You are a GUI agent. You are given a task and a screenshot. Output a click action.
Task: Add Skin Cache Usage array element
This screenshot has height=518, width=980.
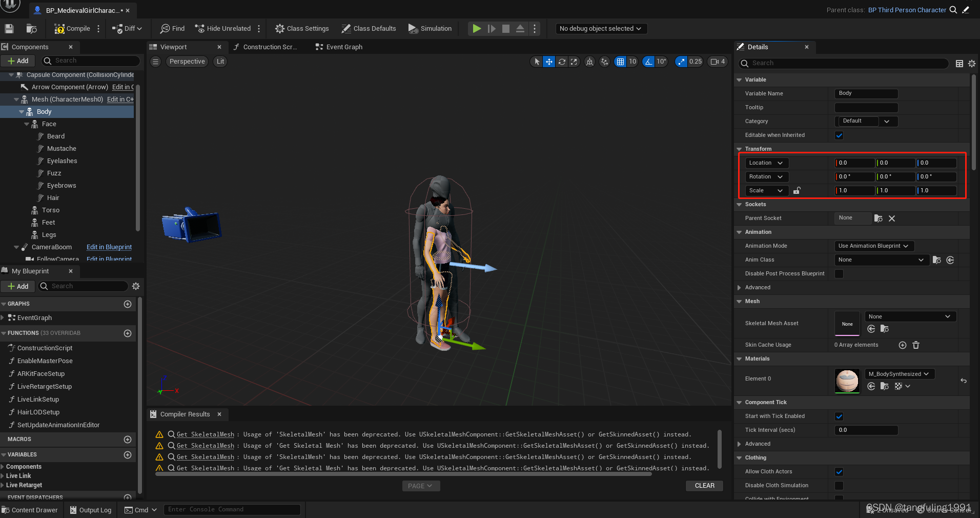click(x=903, y=345)
